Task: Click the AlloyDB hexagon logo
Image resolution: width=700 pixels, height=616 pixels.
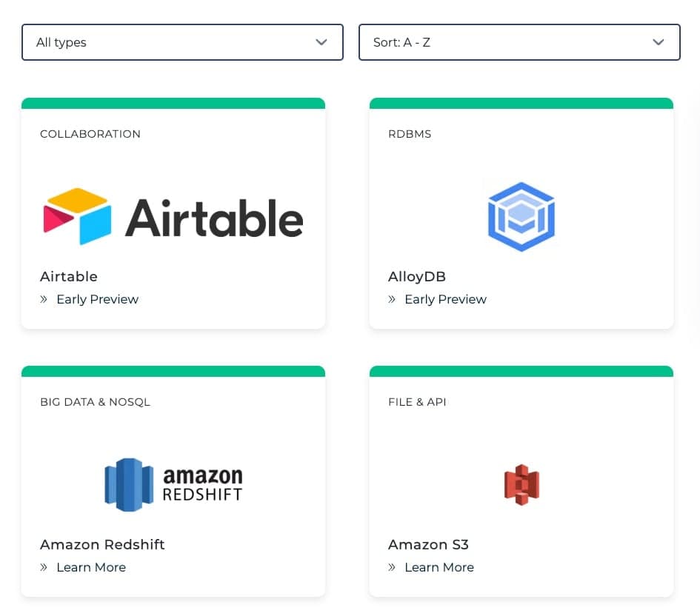Action: pos(521,217)
